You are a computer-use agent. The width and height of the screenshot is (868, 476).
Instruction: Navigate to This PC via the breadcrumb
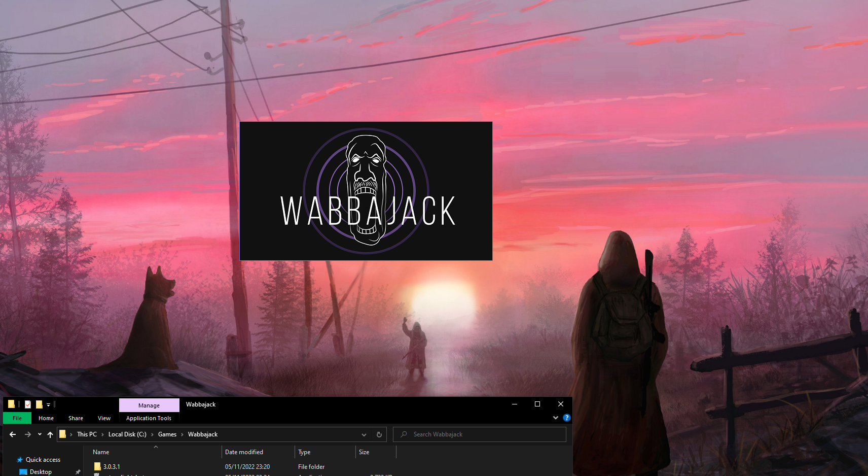tap(87, 434)
